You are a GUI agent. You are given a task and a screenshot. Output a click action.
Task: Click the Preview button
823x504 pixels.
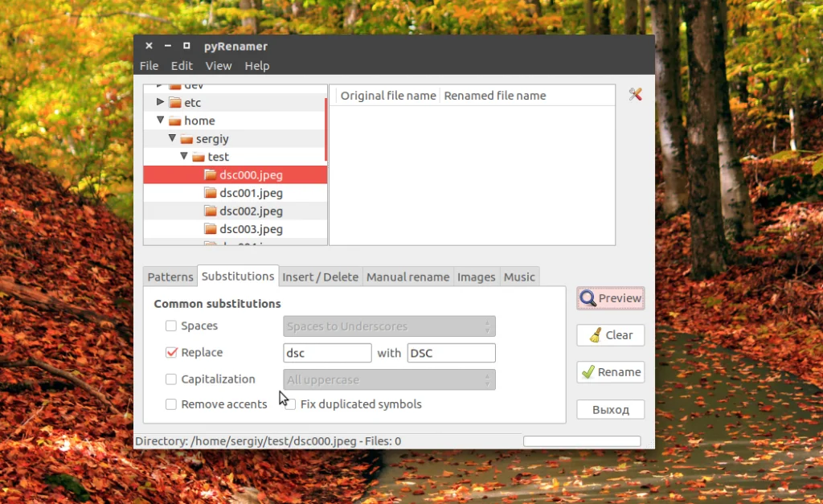[x=611, y=298]
